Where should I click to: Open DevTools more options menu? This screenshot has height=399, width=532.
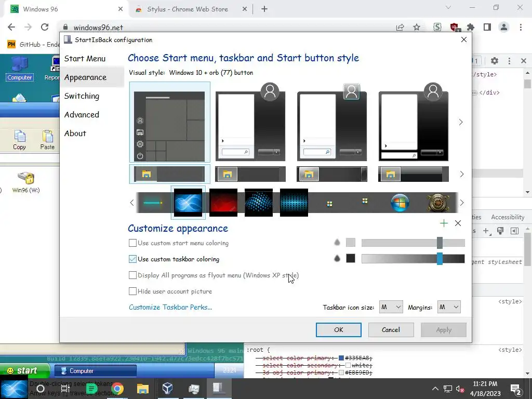(x=509, y=61)
